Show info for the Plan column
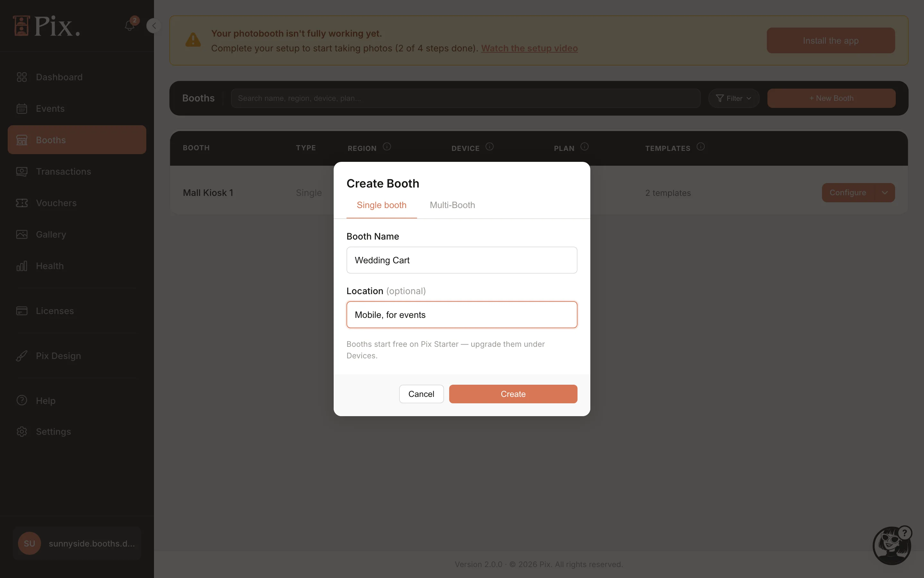Screen dimensions: 924x578 pyautogui.click(x=585, y=147)
